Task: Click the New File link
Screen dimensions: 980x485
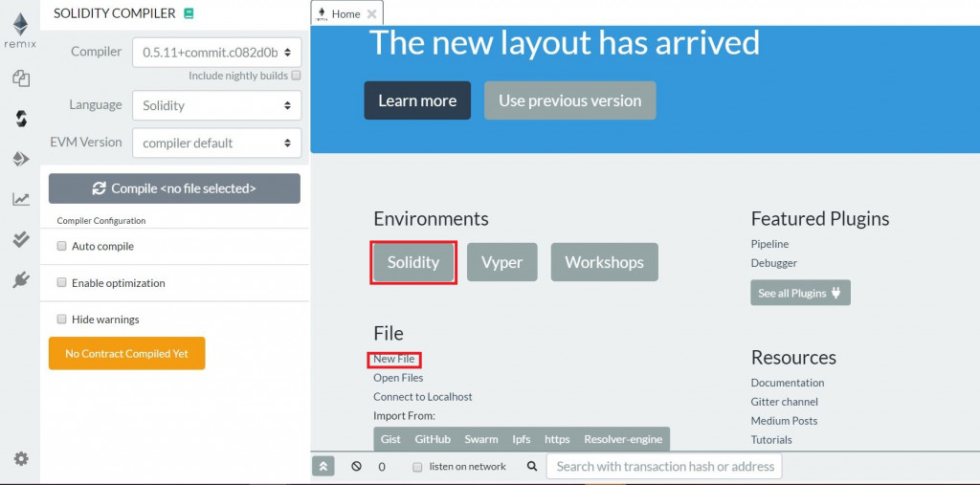Action: pos(393,359)
